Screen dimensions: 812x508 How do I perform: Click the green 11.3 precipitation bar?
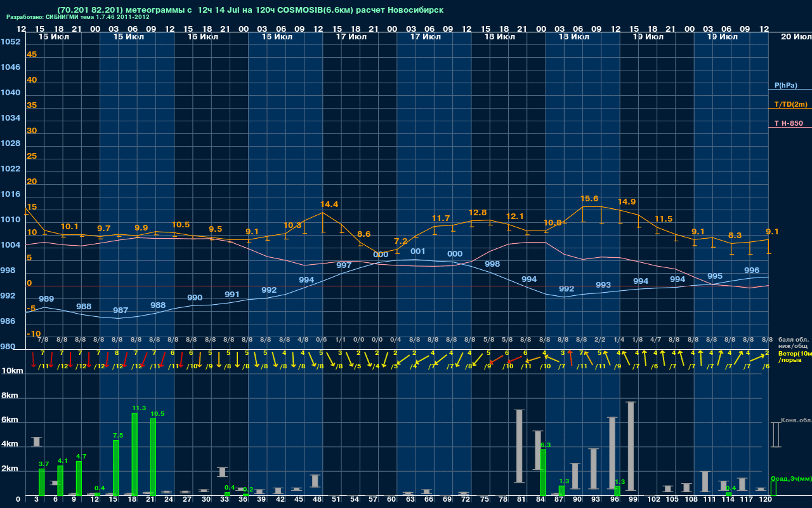coord(134,454)
